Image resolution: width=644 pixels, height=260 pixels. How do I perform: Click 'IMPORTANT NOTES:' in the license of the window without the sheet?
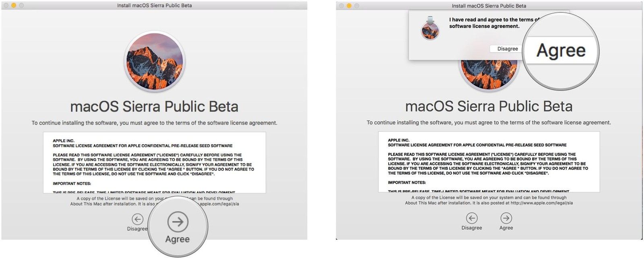(72, 183)
